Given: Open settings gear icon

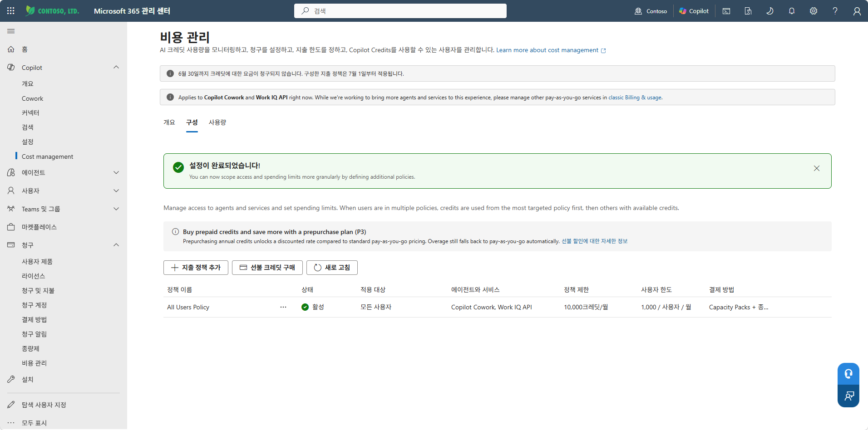Looking at the screenshot, I should 814,11.
